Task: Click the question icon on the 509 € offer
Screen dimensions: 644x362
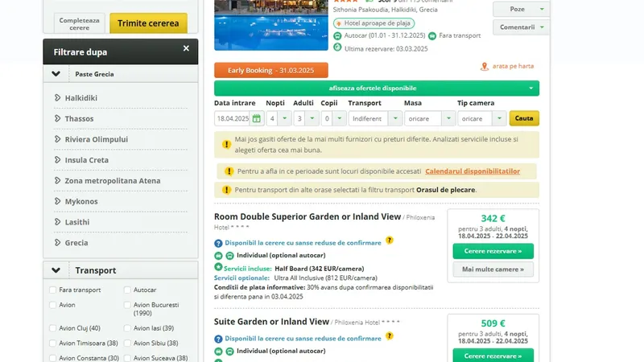Action: pyautogui.click(x=218, y=339)
